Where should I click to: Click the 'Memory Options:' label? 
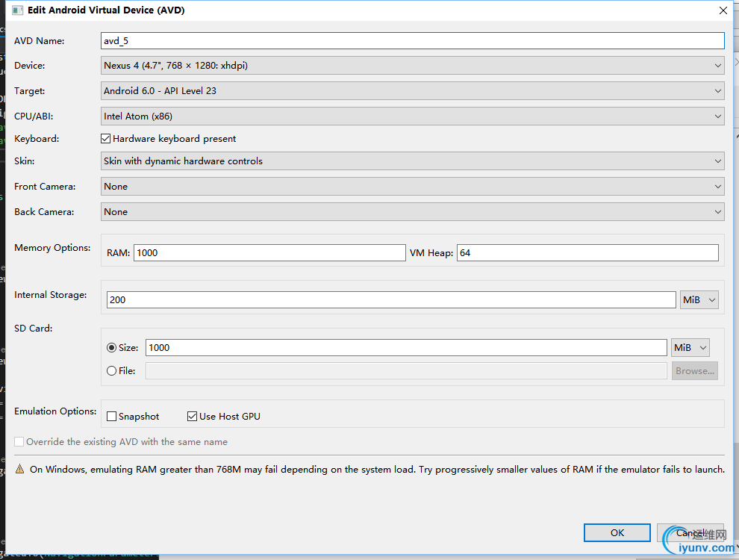tap(52, 247)
